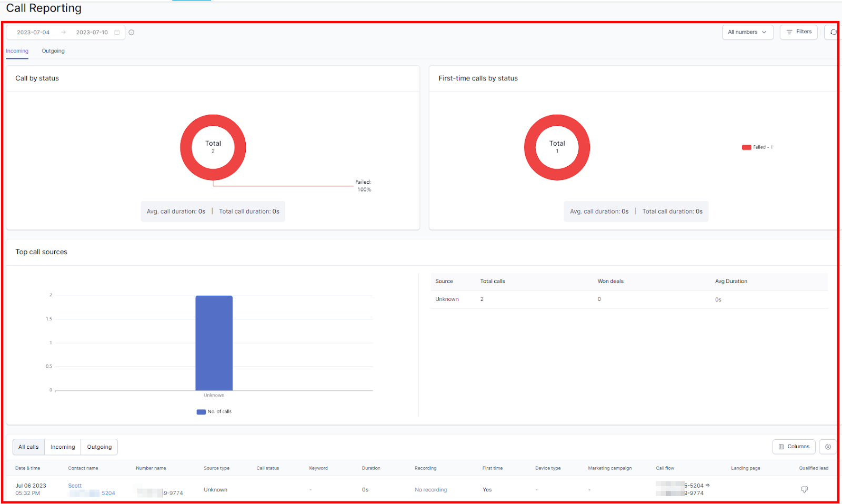Click the Unknown bar in the chart
This screenshot has height=504, width=842.
click(x=214, y=343)
